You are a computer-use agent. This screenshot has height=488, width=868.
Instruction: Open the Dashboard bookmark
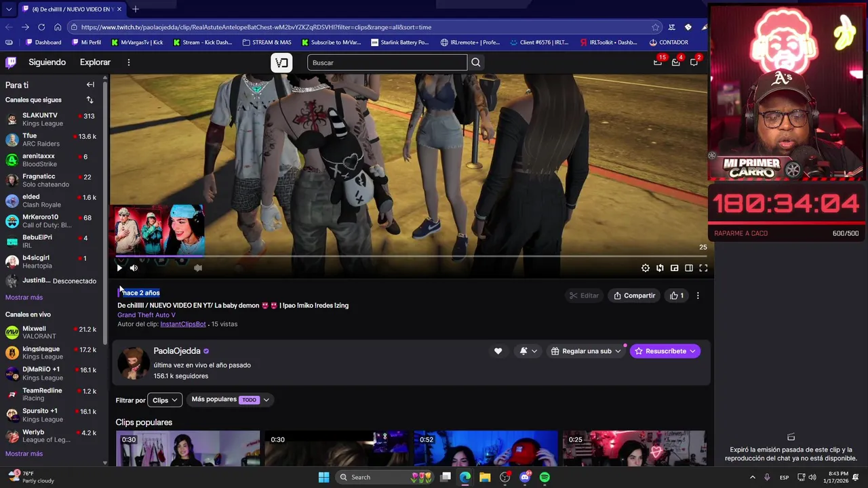(x=43, y=42)
